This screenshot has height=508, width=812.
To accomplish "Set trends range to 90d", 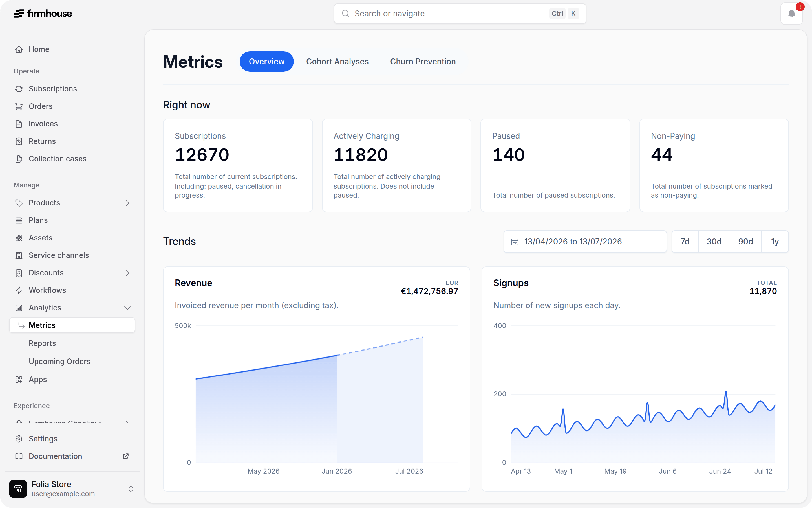I will (x=745, y=242).
